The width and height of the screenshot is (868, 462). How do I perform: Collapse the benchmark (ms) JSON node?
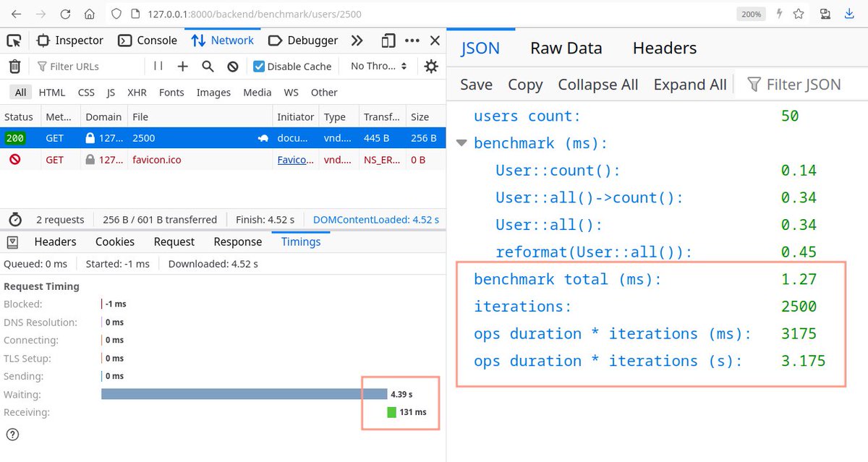click(x=461, y=143)
